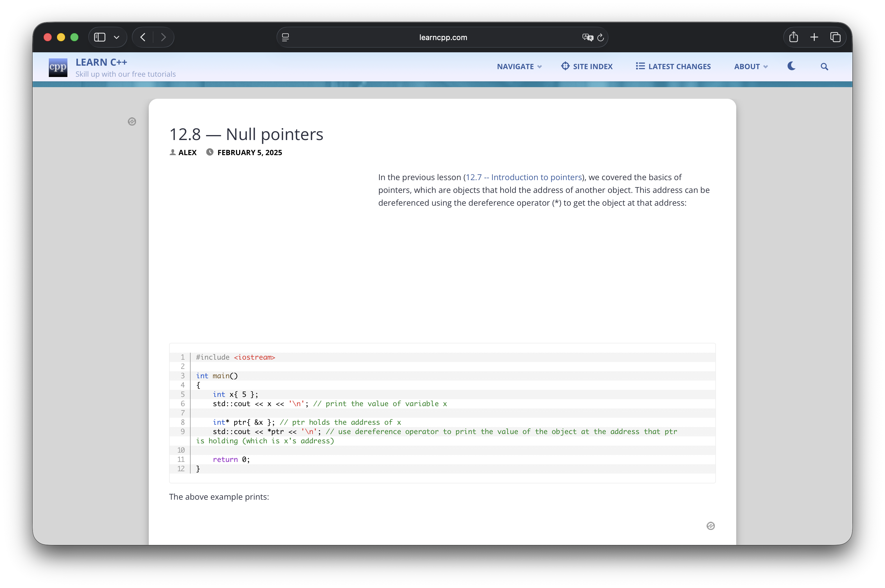The width and height of the screenshot is (885, 588).
Task: Toggle the Safari sidebar
Action: coord(100,37)
